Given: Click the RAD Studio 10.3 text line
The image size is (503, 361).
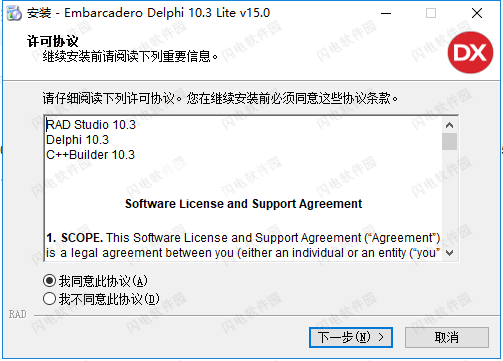Looking at the screenshot, I should [x=91, y=125].
